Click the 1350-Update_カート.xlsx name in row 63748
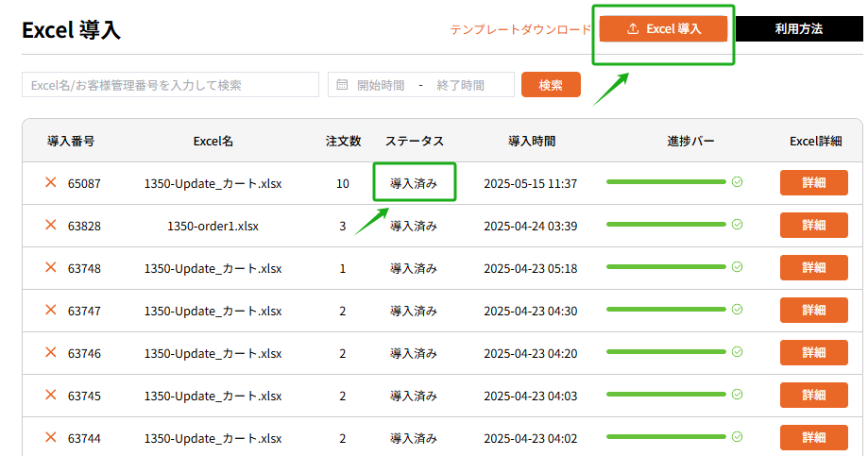 (213, 268)
